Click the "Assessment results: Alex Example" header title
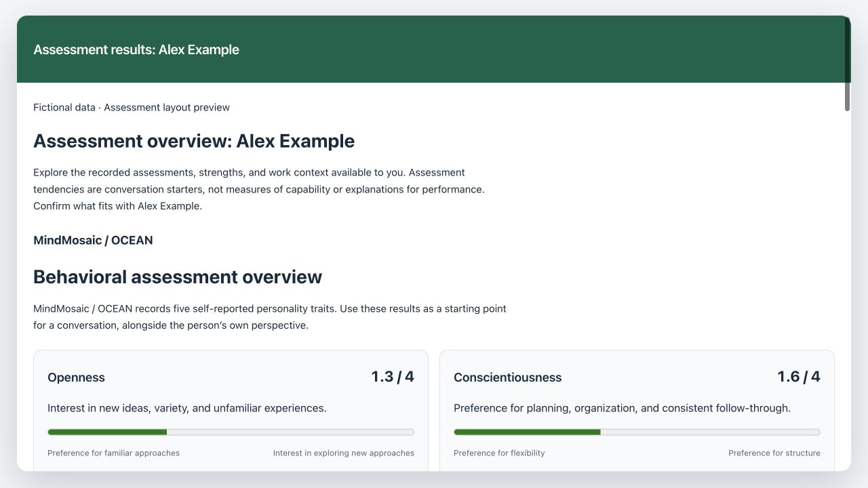 pyautogui.click(x=136, y=49)
